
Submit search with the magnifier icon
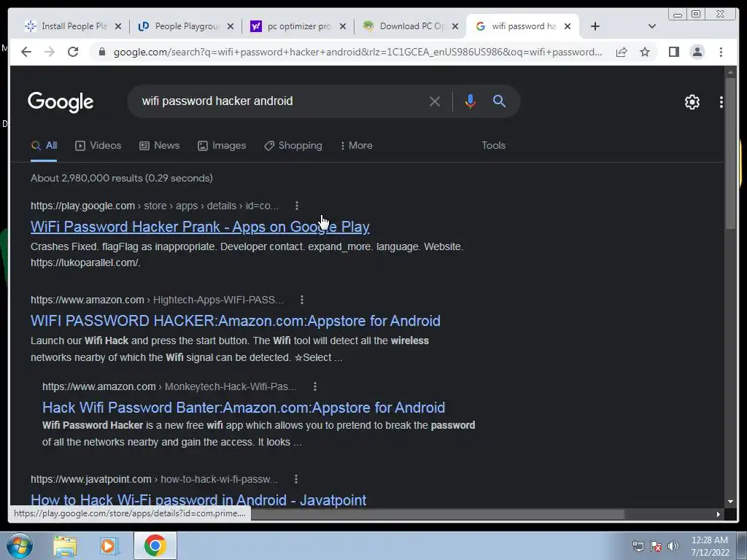coord(499,101)
